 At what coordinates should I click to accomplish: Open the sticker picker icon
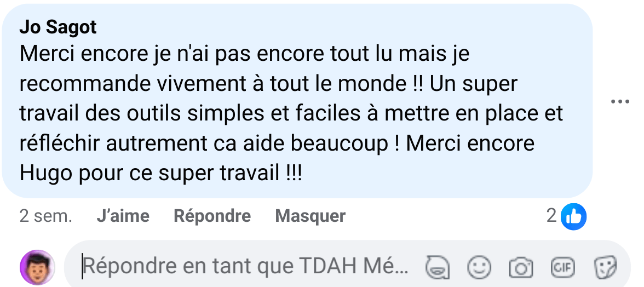pos(605,267)
